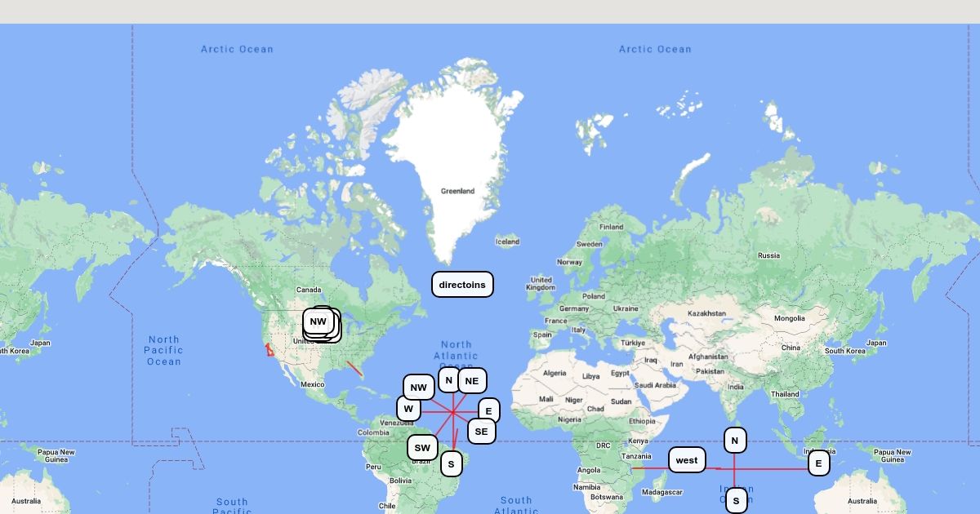Click the 'directoins' label below Greenland
This screenshot has width=980, height=514.
pyautogui.click(x=462, y=285)
